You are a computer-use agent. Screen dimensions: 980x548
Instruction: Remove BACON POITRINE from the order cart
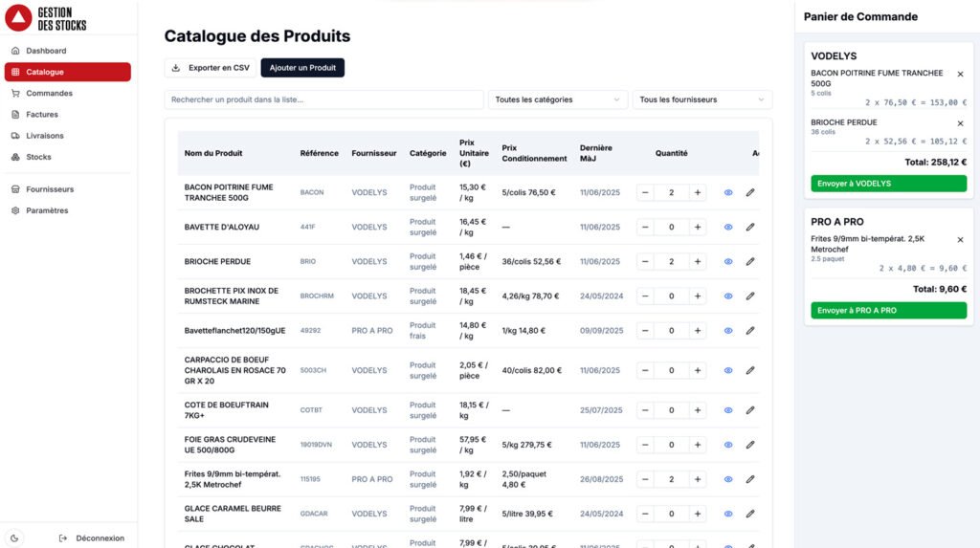(960, 75)
